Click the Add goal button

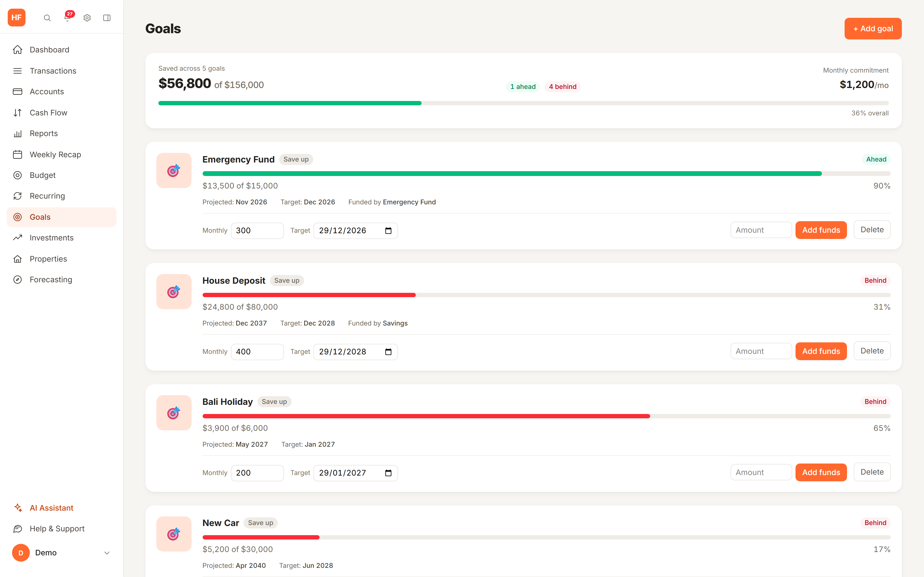tap(873, 29)
